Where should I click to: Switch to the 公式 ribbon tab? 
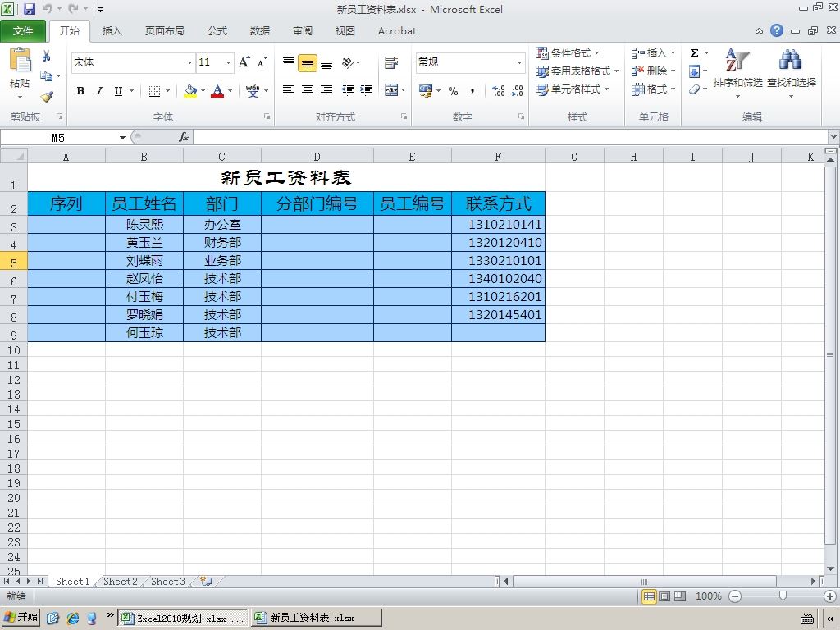tap(217, 31)
